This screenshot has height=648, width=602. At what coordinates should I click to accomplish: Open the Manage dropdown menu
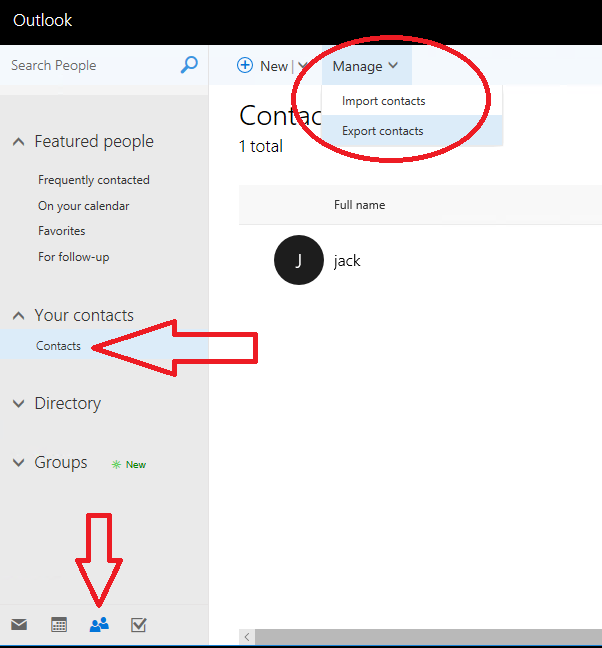366,66
